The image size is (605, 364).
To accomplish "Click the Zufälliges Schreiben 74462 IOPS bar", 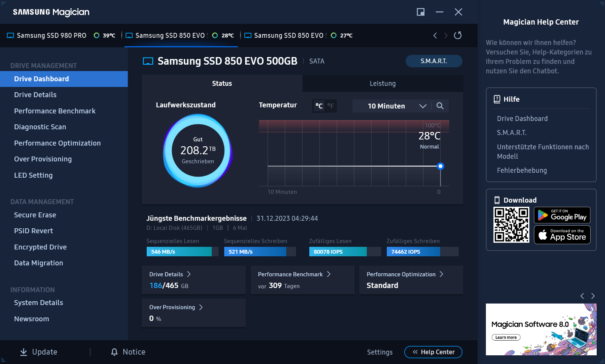I will (422, 252).
